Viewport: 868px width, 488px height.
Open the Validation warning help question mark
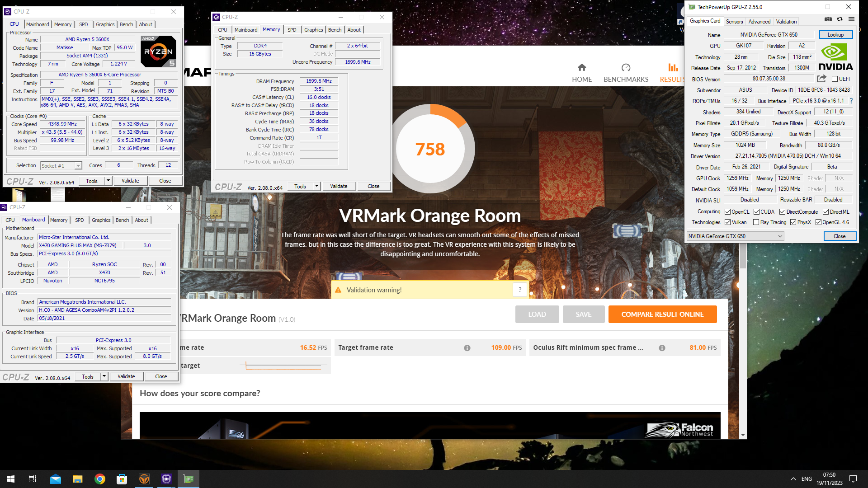[x=520, y=290]
